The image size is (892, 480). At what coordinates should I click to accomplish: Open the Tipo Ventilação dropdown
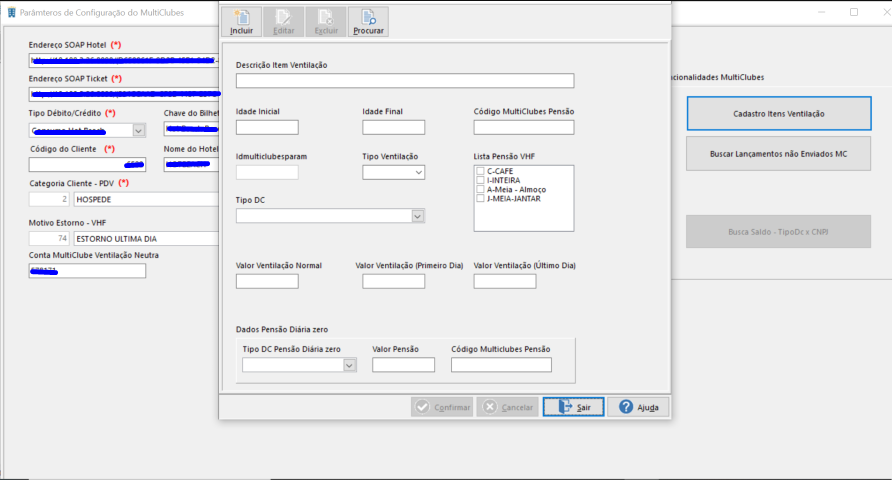click(419, 172)
